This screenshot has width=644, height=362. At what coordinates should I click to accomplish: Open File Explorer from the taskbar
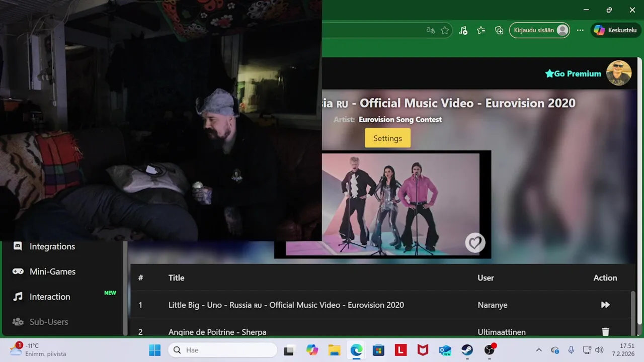(x=334, y=350)
